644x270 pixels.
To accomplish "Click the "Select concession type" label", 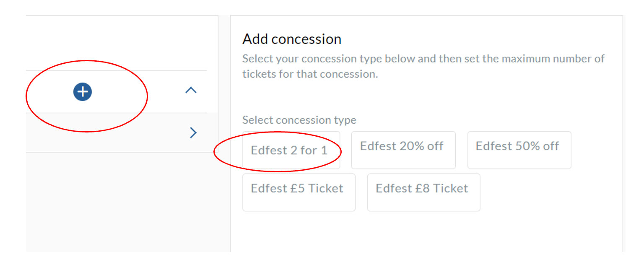I will click(x=299, y=120).
